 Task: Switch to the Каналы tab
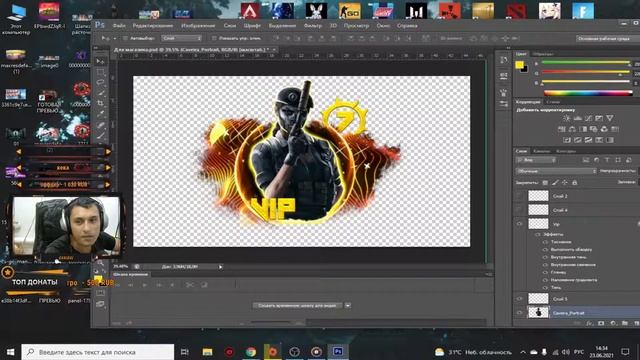(x=542, y=151)
